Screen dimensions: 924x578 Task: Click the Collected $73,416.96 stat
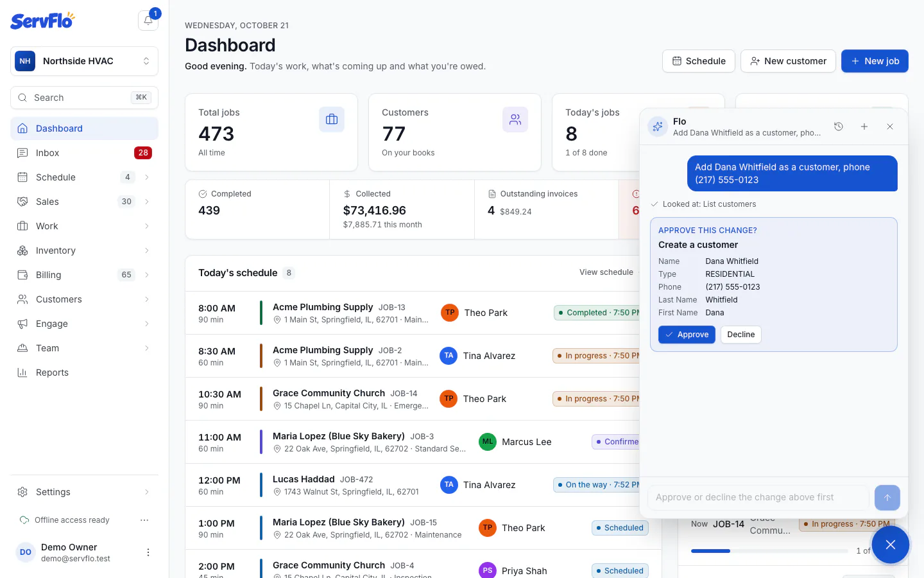tap(402, 209)
